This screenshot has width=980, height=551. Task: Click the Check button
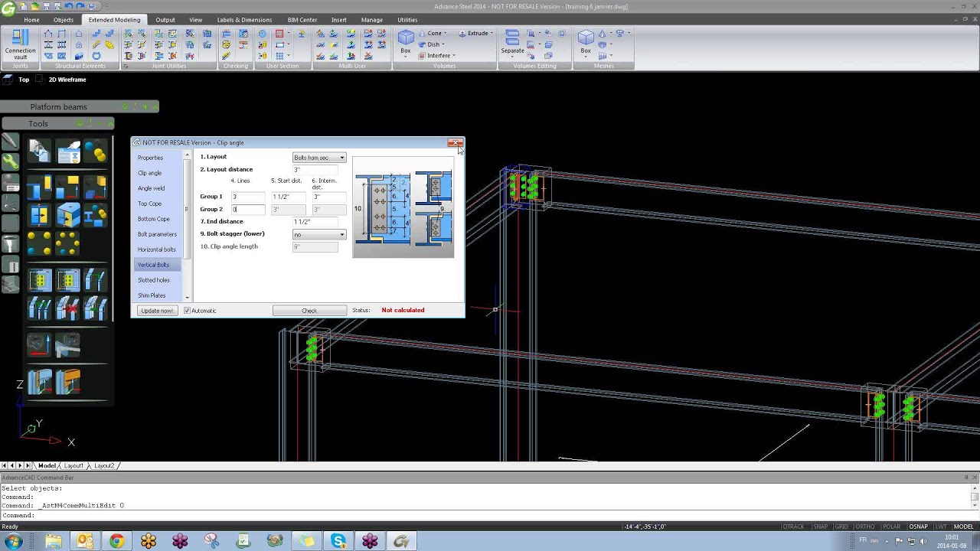coord(309,311)
